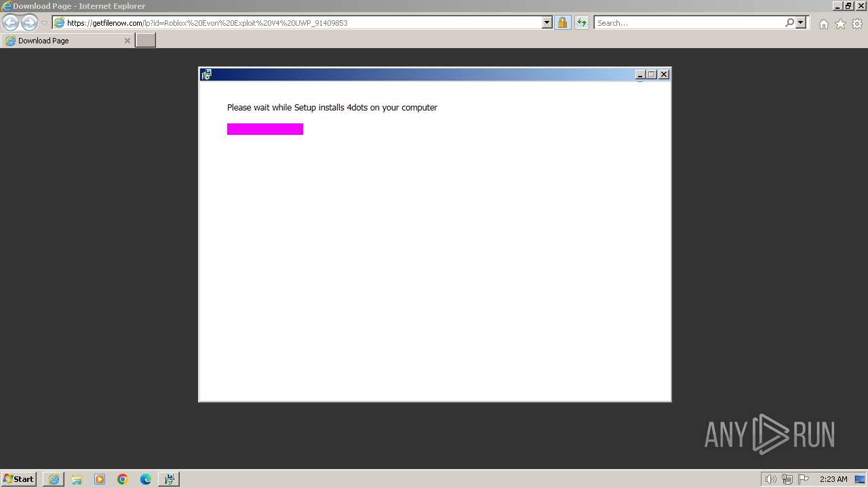Open the recent pages dropdown beside Forward
The height and width of the screenshot is (488, 868).
point(44,23)
